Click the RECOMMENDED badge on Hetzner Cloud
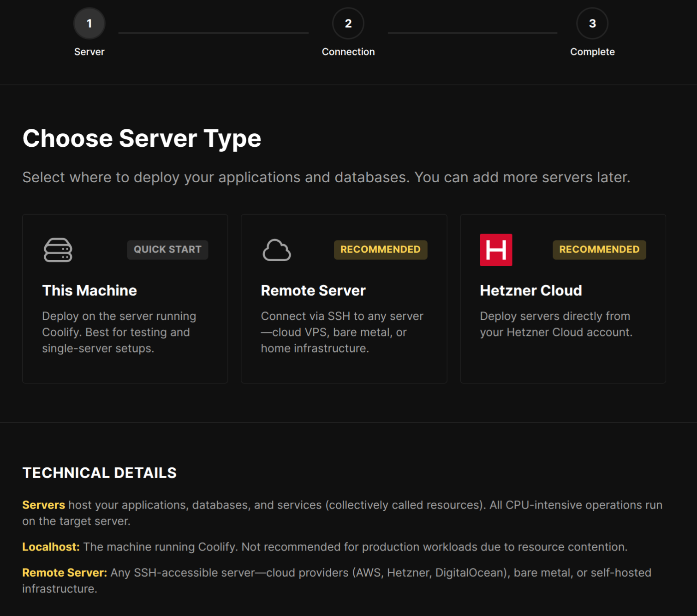Screen dimensions: 697x616 click(599, 250)
